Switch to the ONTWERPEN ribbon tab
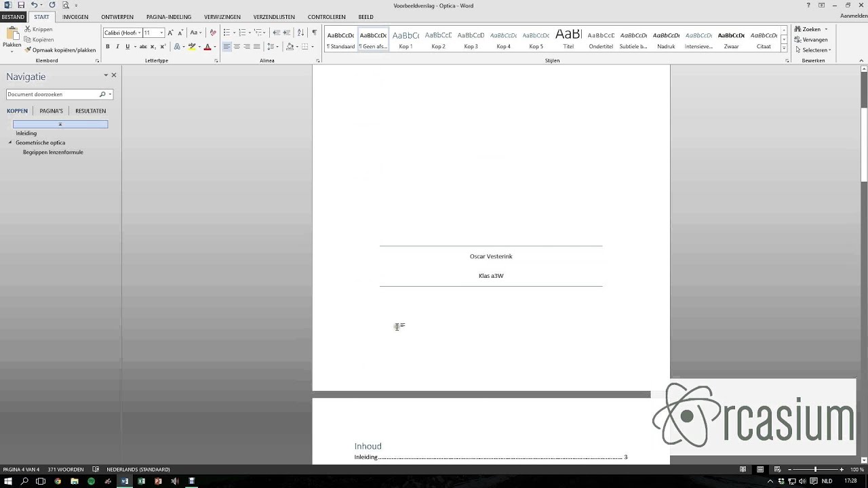Screen dimensions: 868x488 [117, 17]
